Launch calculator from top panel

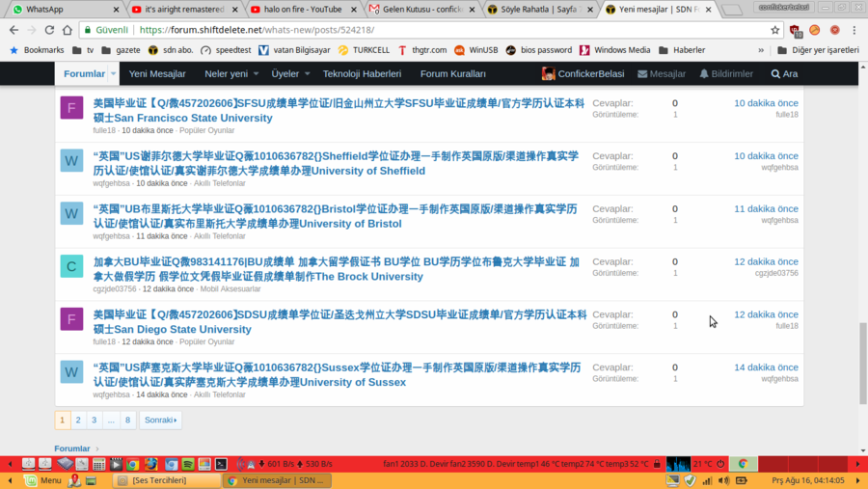pos(98,464)
